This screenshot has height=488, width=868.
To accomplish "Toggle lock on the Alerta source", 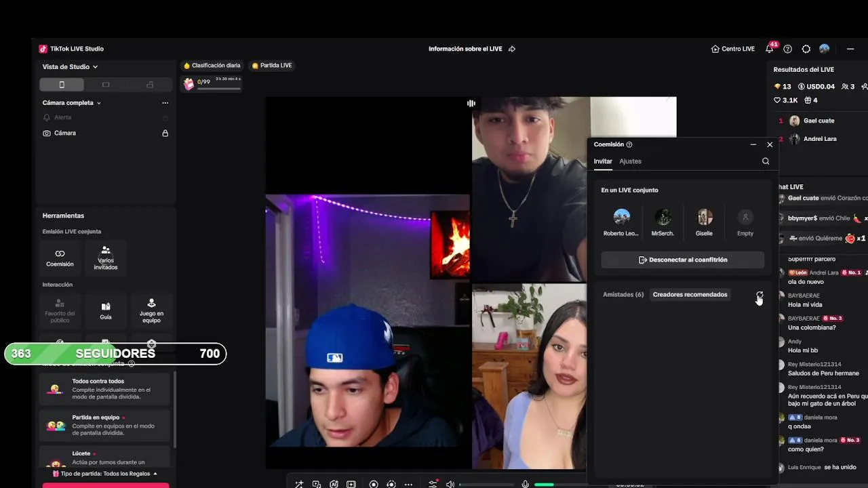I will [x=165, y=118].
